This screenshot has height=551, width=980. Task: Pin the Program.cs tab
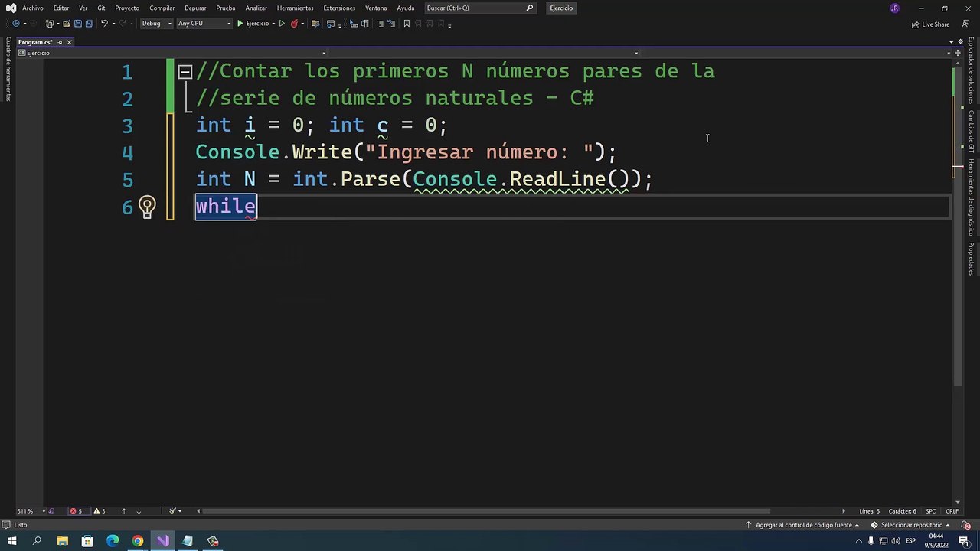coord(60,42)
